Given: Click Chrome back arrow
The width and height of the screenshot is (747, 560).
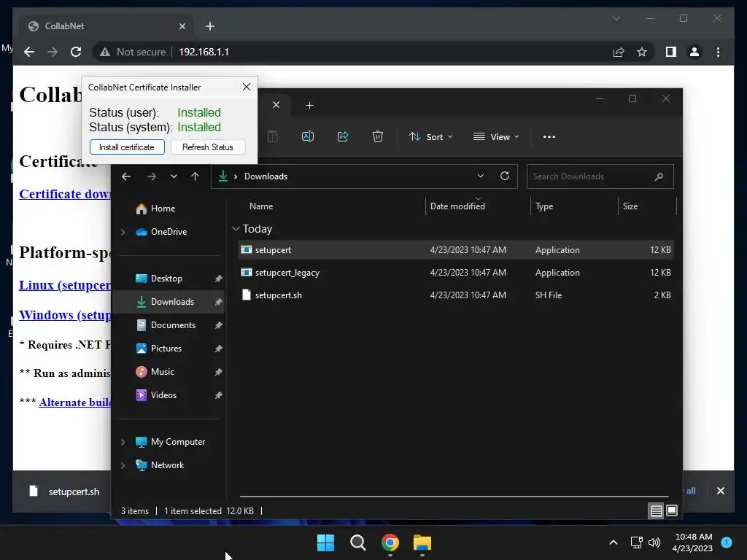Looking at the screenshot, I should click(x=29, y=52).
